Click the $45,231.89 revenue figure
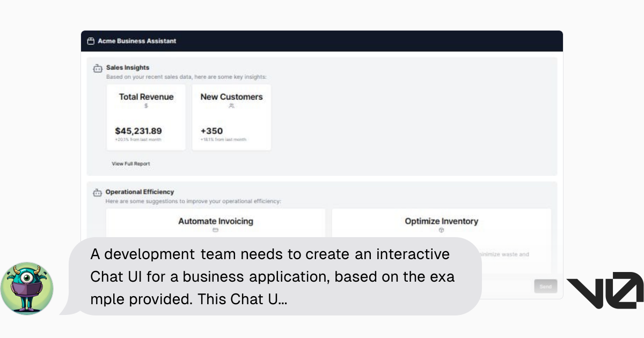Image resolution: width=644 pixels, height=338 pixels. click(138, 131)
